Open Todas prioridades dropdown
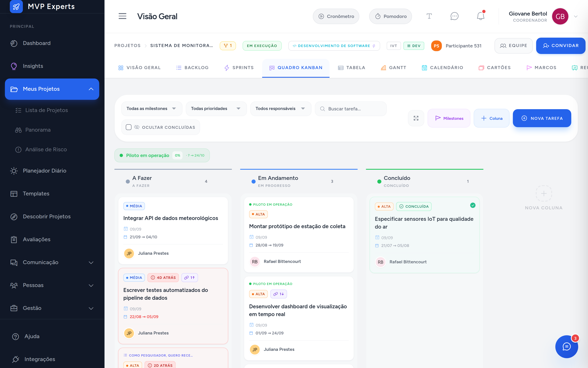Screen dimensions: 588x368 click(x=216, y=109)
